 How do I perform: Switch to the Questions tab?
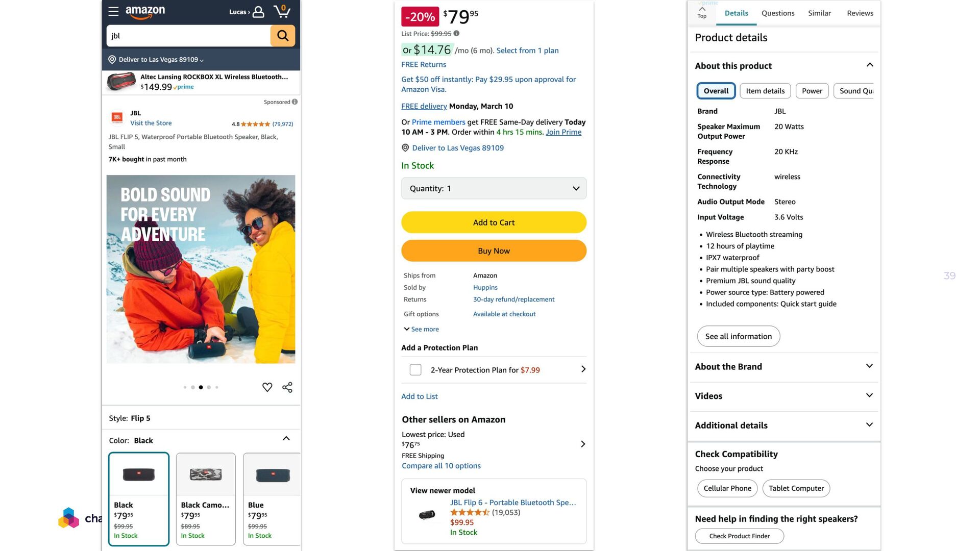pos(778,13)
